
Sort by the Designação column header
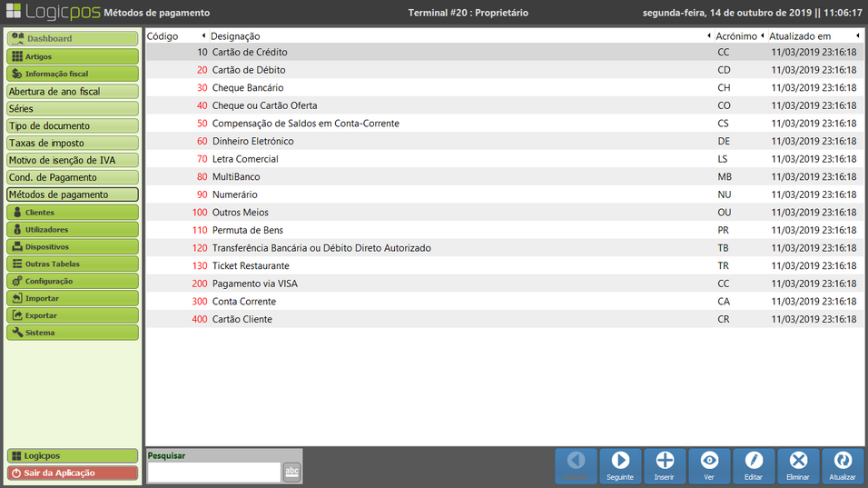point(235,36)
